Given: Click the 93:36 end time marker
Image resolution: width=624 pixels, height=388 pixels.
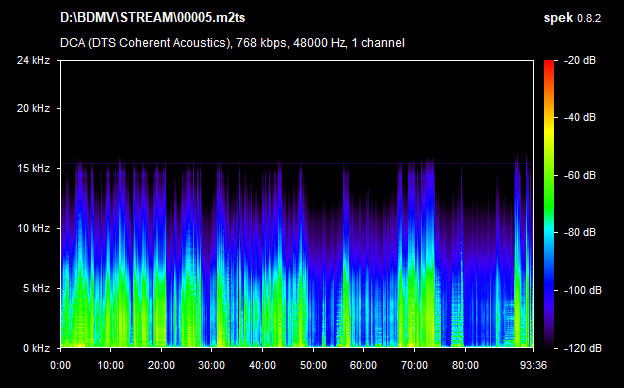Looking at the screenshot, I should pos(533,365).
